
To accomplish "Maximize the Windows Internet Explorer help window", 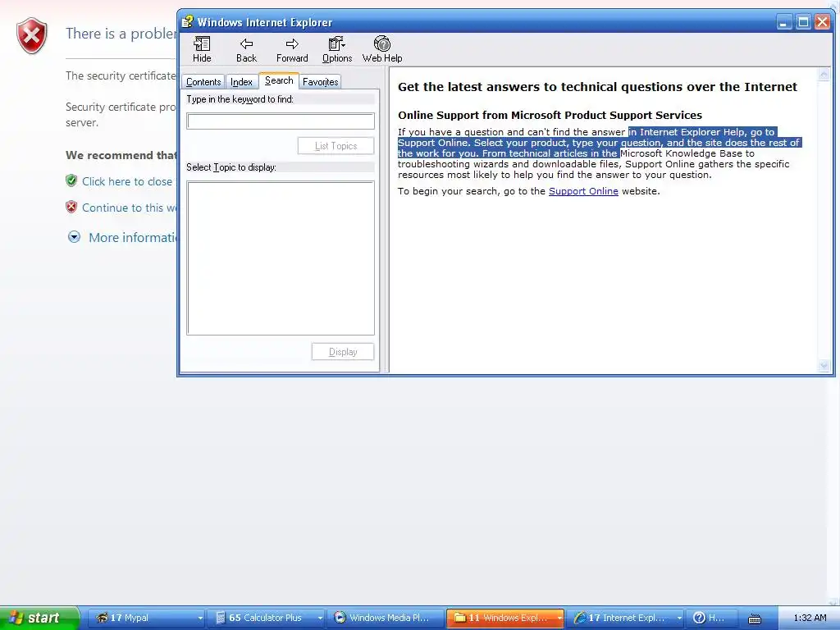I will click(803, 22).
